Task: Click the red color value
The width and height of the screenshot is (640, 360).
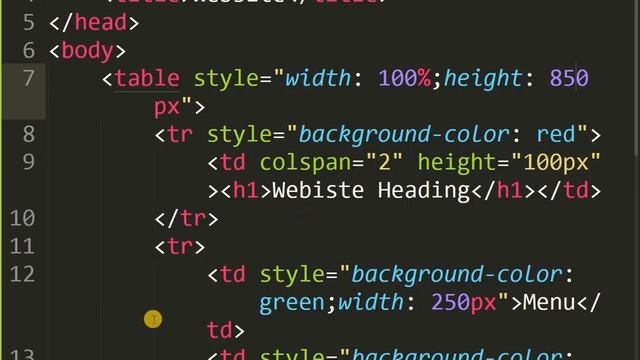Action: 556,134
